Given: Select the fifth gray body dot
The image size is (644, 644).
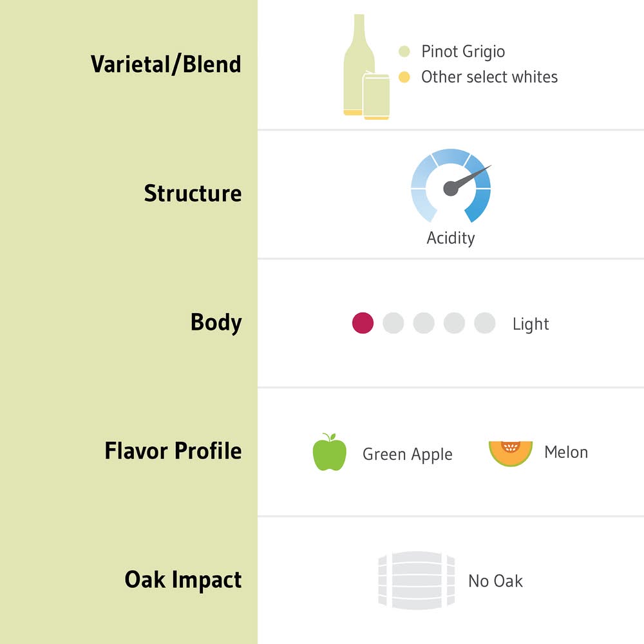Looking at the screenshot, I should (484, 323).
